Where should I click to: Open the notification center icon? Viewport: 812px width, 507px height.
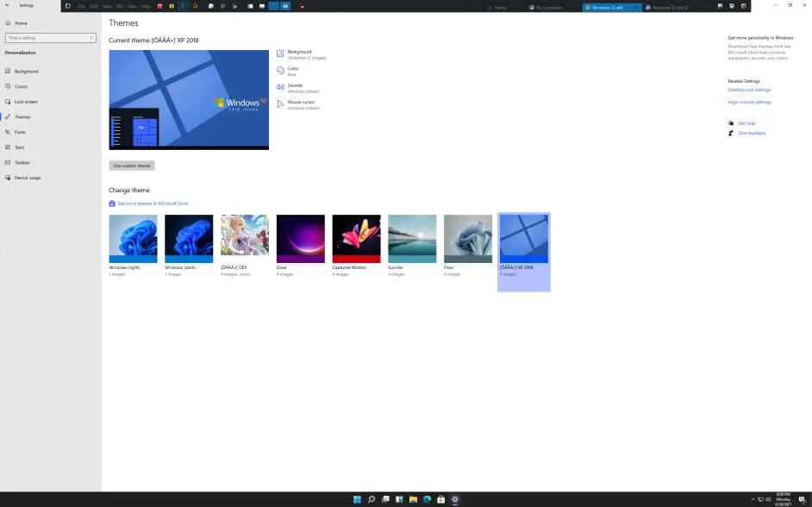click(x=802, y=500)
